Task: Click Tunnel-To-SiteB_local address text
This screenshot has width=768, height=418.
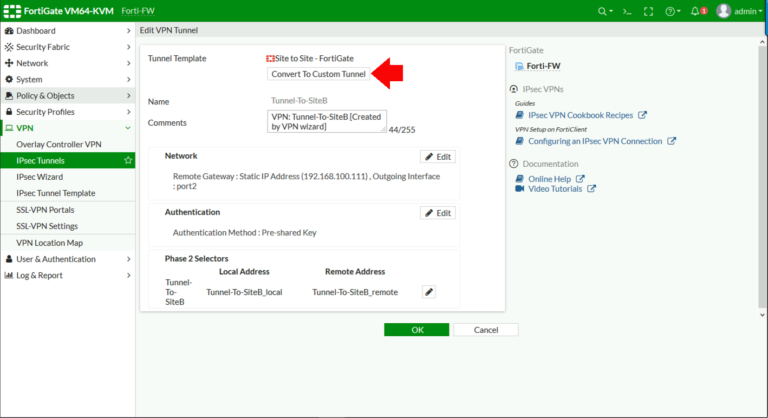Action: [244, 292]
